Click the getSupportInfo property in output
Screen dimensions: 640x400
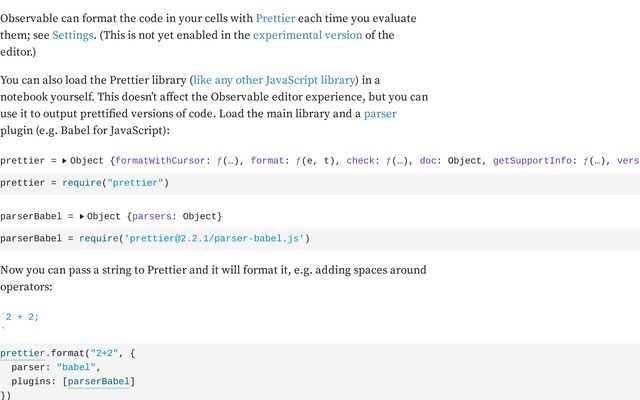532,161
